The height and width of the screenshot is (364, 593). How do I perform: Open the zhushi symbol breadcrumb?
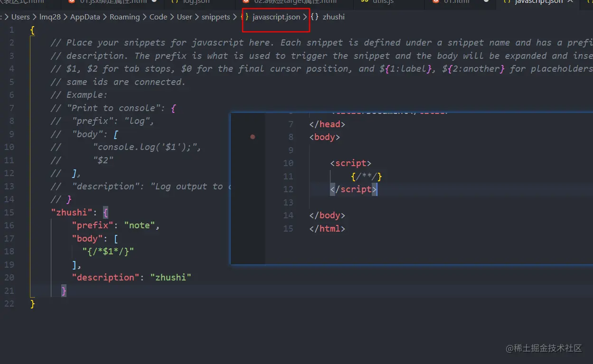coord(333,17)
